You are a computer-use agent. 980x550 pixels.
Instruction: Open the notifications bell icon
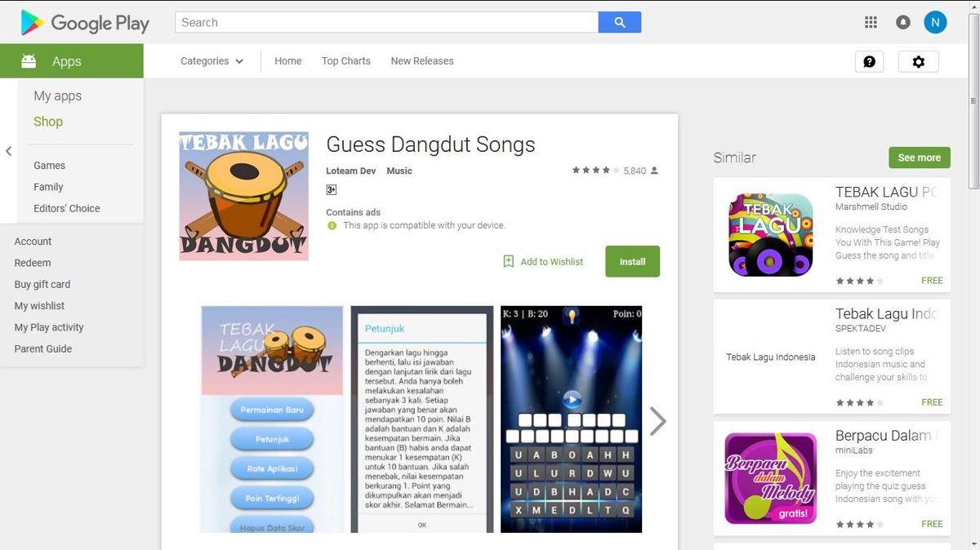click(902, 23)
